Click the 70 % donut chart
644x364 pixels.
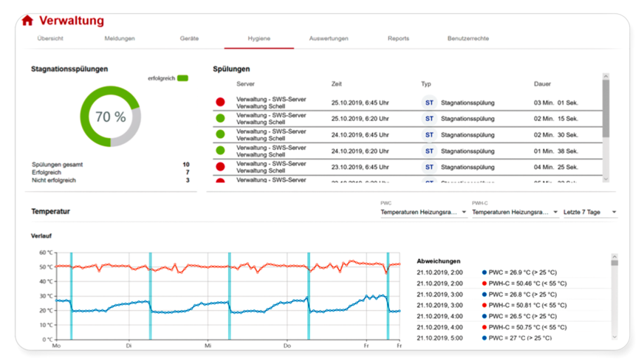point(110,117)
